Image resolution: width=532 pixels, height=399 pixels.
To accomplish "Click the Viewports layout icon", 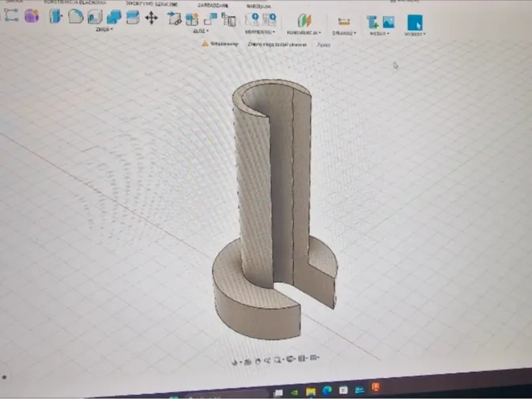I will point(313,357).
